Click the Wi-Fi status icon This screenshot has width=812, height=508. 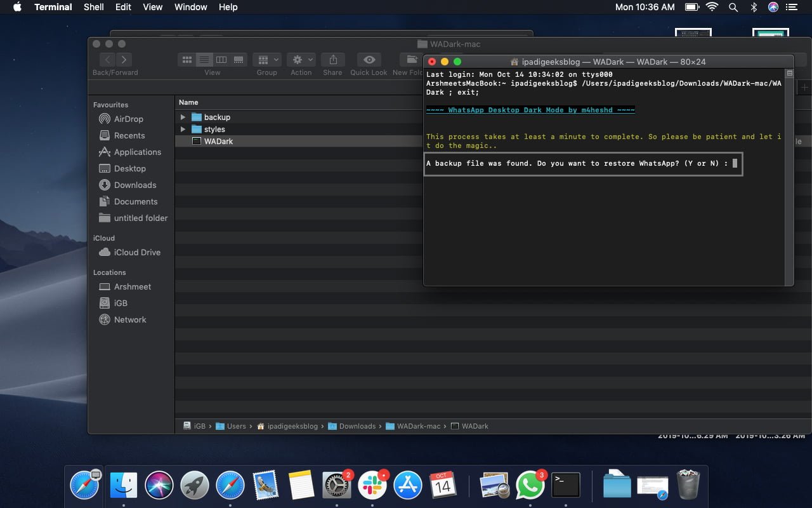point(712,7)
